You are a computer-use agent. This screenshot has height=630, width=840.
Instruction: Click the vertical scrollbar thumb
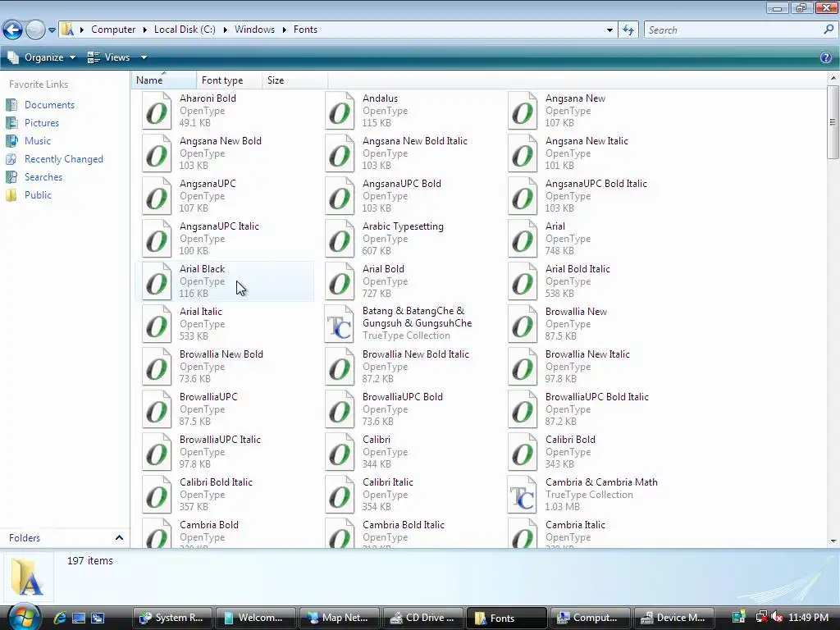click(x=833, y=122)
